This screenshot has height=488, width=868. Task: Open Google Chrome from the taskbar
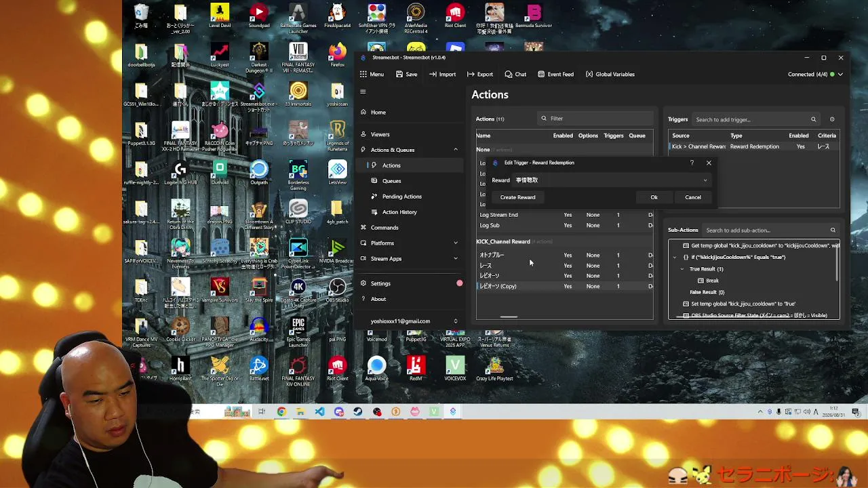[281, 411]
